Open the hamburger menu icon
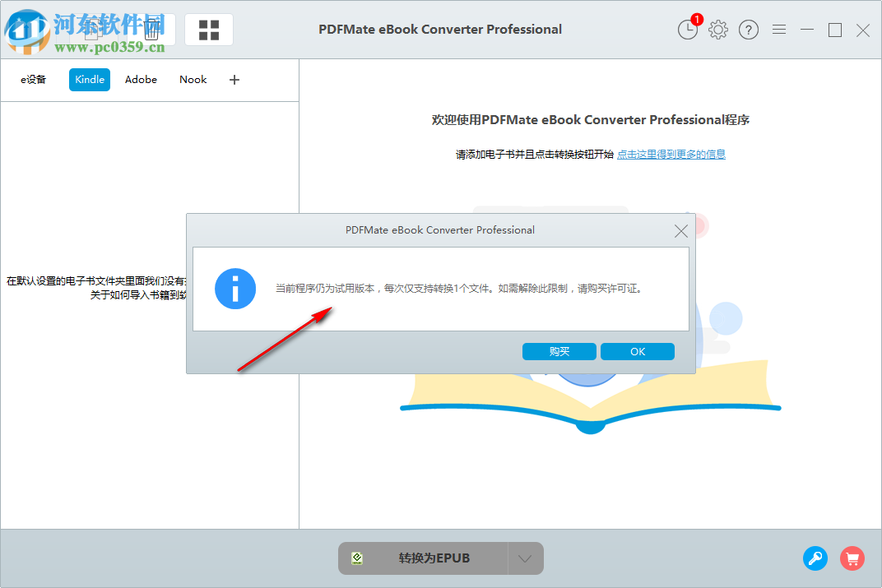 point(778,30)
